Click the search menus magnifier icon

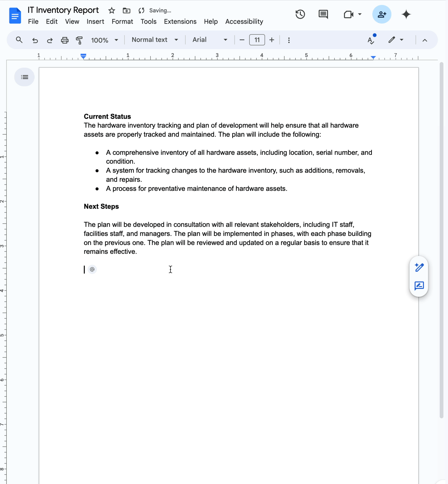tap(19, 40)
